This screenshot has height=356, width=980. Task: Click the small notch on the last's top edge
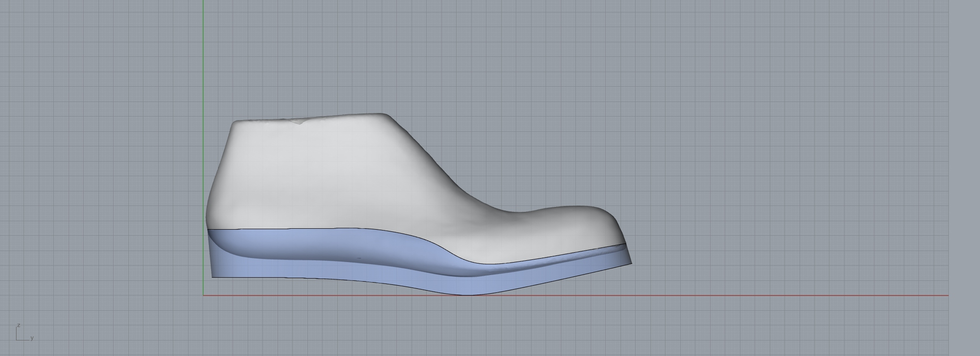point(300,121)
